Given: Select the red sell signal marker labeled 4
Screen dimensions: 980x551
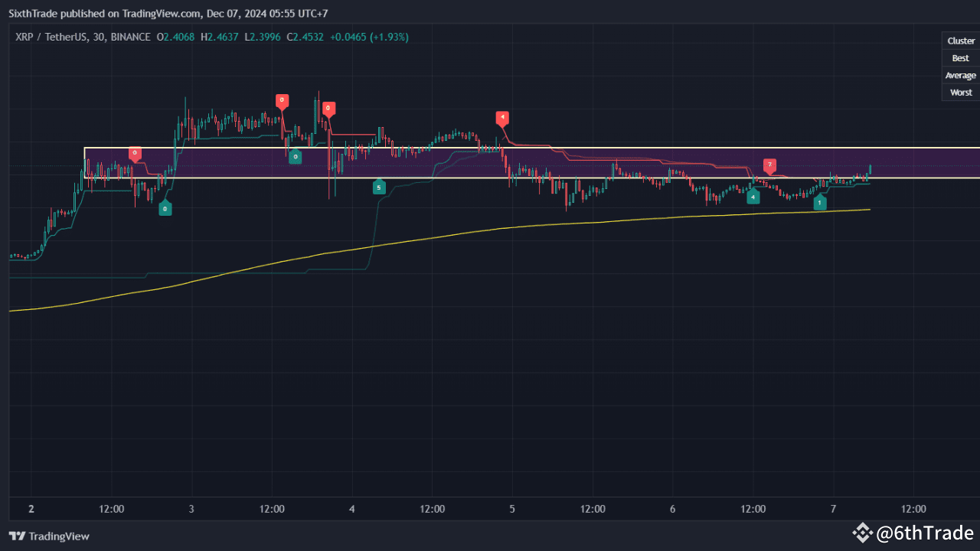Looking at the screenshot, I should 502,118.
